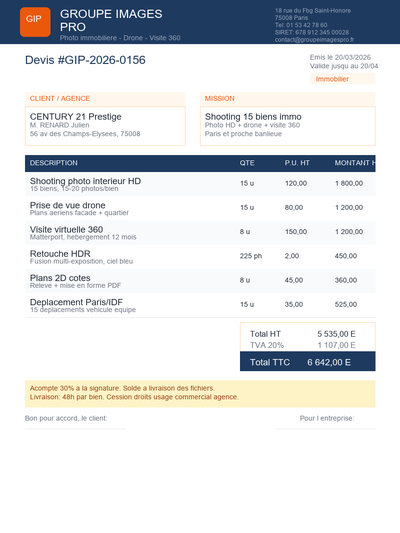Select the Total TTC amount bar
The width and height of the screenshot is (400, 533).
(x=308, y=361)
